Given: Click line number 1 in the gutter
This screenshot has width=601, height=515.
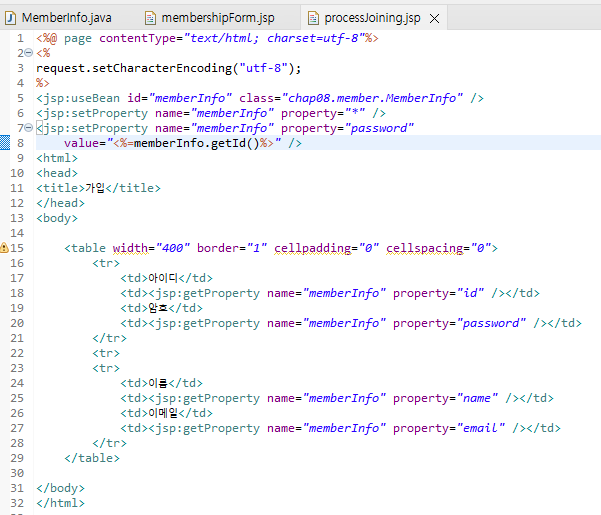Looking at the screenshot, I should 20,38.
